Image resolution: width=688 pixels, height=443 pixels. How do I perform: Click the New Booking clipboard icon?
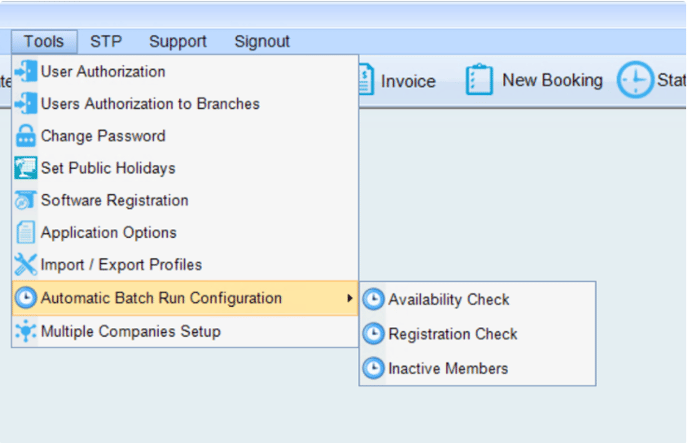coord(479,79)
